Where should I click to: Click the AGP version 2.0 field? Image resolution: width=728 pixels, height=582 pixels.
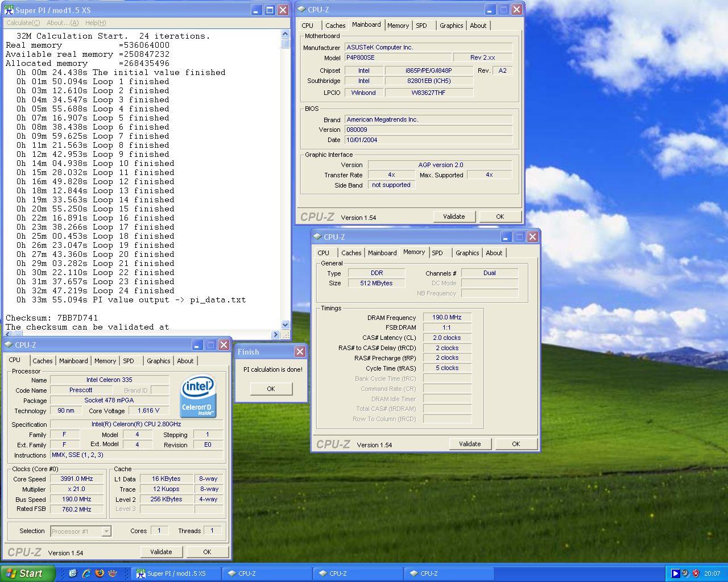(x=440, y=165)
